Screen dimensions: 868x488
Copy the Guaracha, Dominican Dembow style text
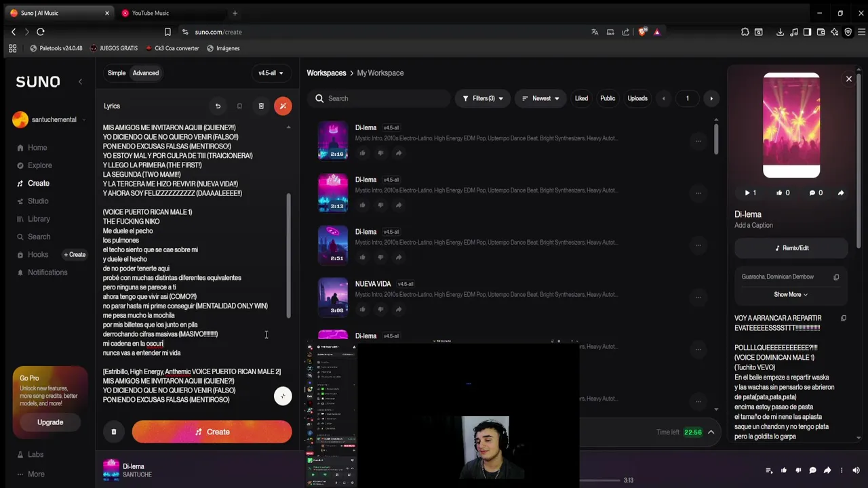[x=836, y=277]
